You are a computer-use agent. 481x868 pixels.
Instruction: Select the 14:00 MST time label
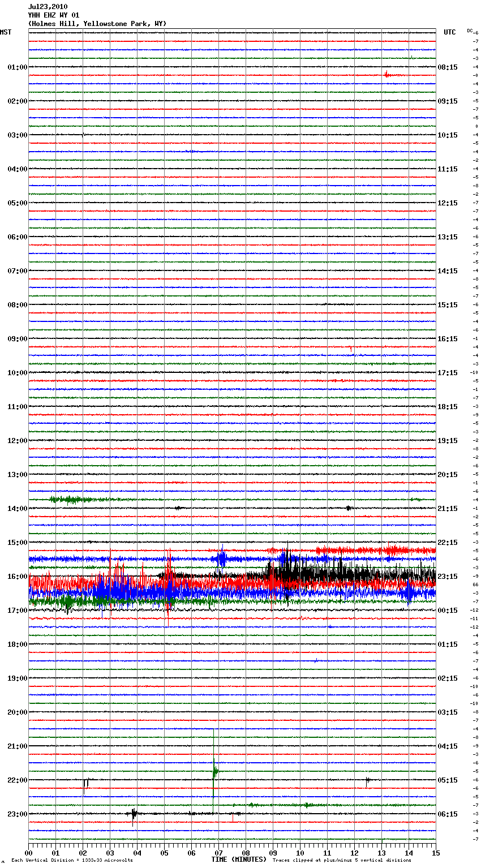18,509
